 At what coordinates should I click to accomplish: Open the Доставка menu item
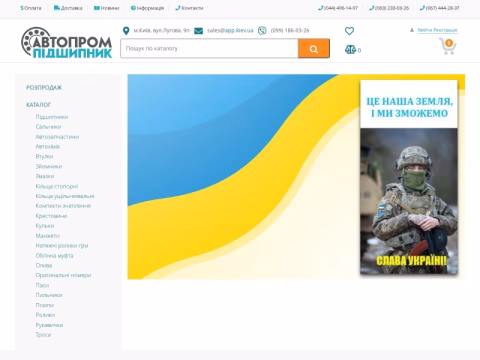[68, 8]
